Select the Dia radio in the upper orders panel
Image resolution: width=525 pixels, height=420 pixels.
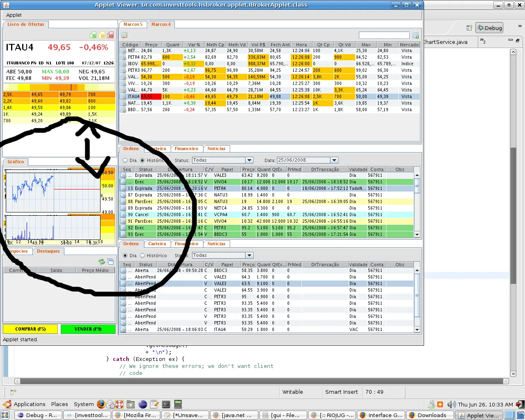click(x=125, y=160)
